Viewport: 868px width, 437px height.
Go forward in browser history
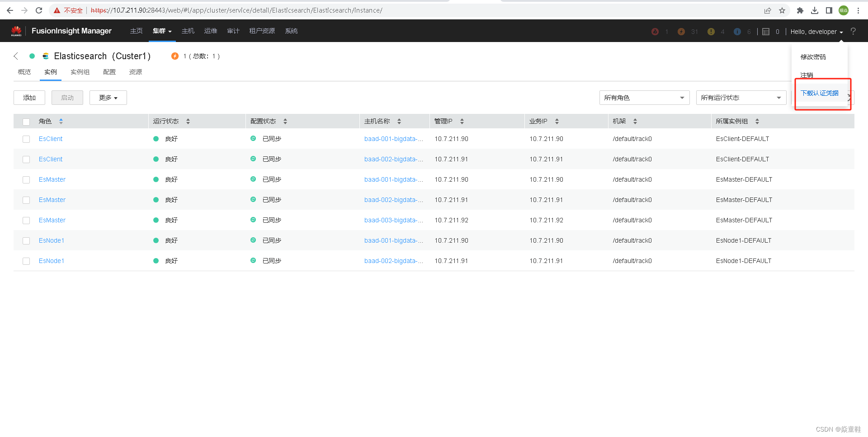click(x=24, y=10)
